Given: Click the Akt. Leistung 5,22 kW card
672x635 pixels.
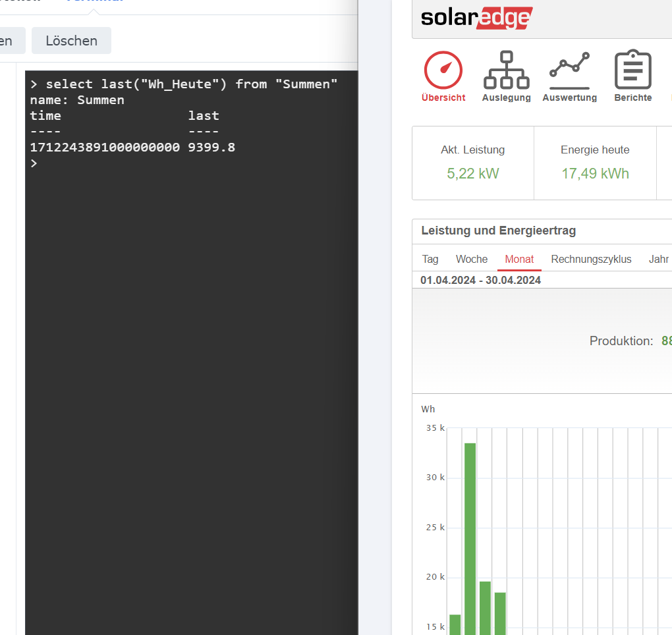Looking at the screenshot, I should tap(472, 163).
